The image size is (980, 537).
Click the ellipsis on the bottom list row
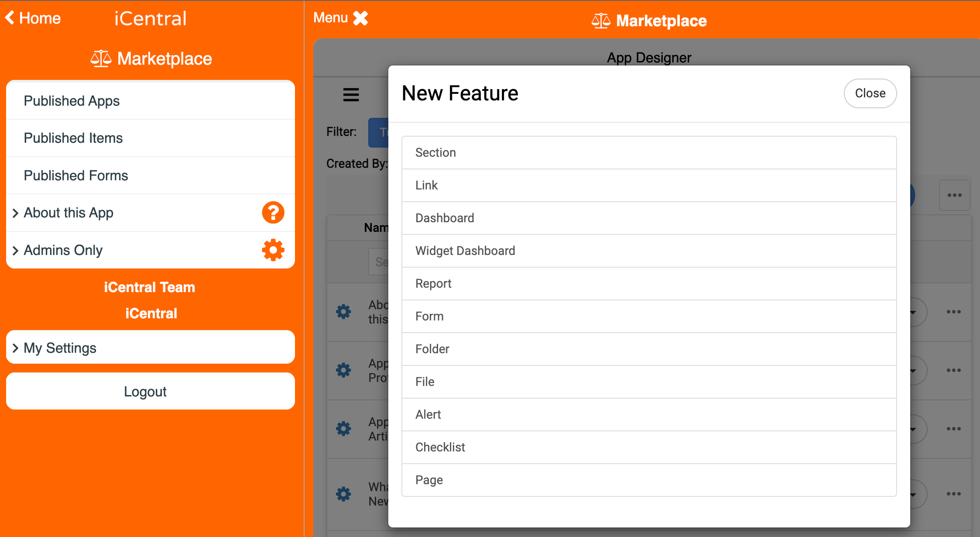pos(953,494)
